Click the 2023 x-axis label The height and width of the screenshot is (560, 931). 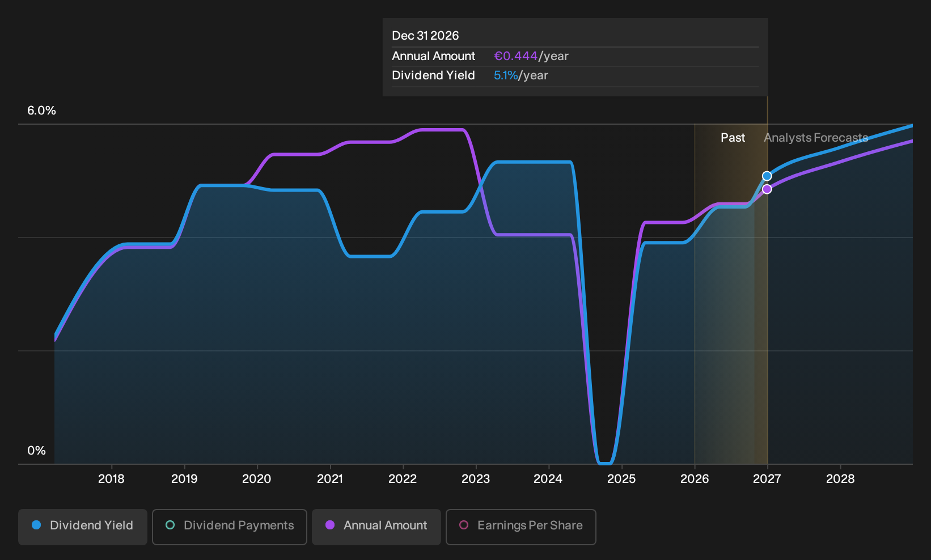476,479
